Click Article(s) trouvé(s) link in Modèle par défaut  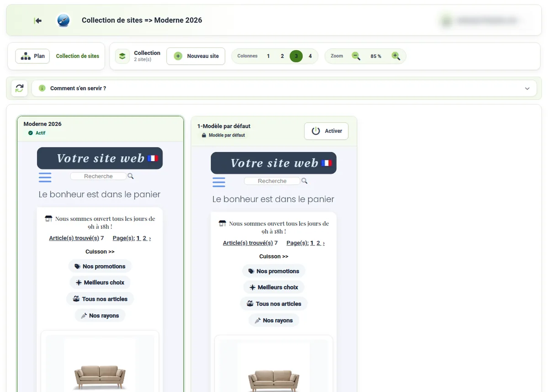pyautogui.click(x=248, y=243)
